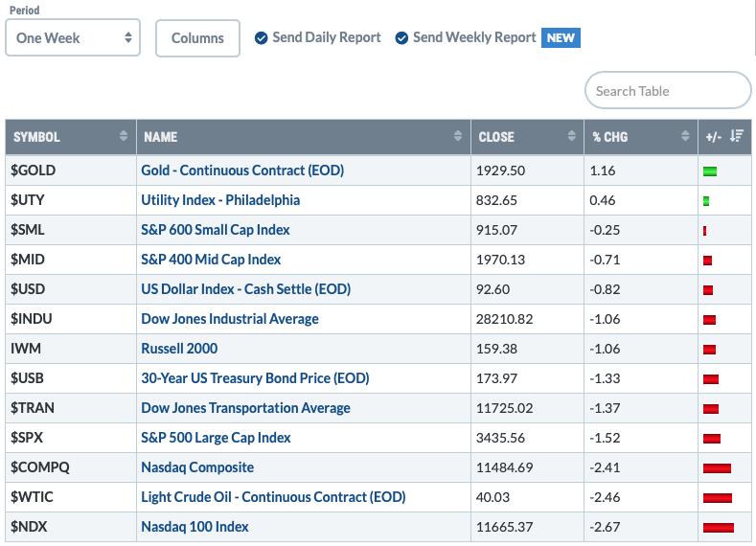This screenshot has height=546, width=756.
Task: Open Russell 2000 link
Action: coord(179,349)
